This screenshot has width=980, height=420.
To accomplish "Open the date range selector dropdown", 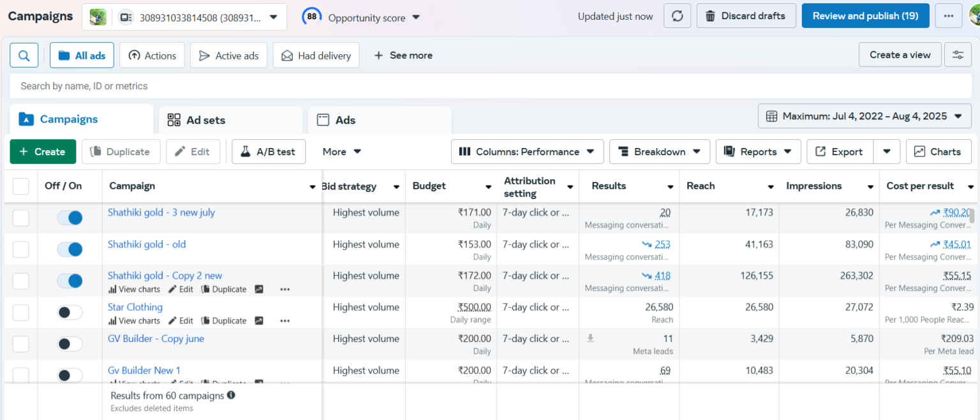I will (x=864, y=116).
